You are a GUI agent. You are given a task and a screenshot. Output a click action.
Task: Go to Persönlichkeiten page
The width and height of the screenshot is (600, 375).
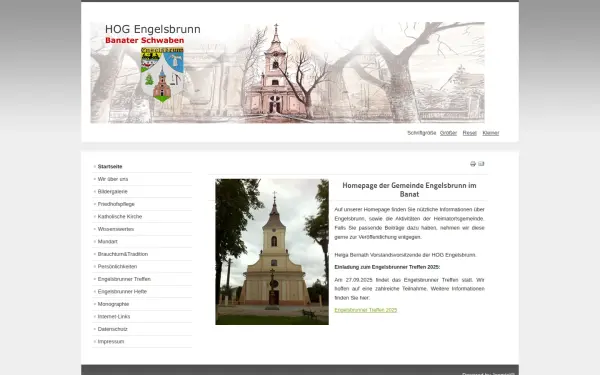click(x=117, y=266)
